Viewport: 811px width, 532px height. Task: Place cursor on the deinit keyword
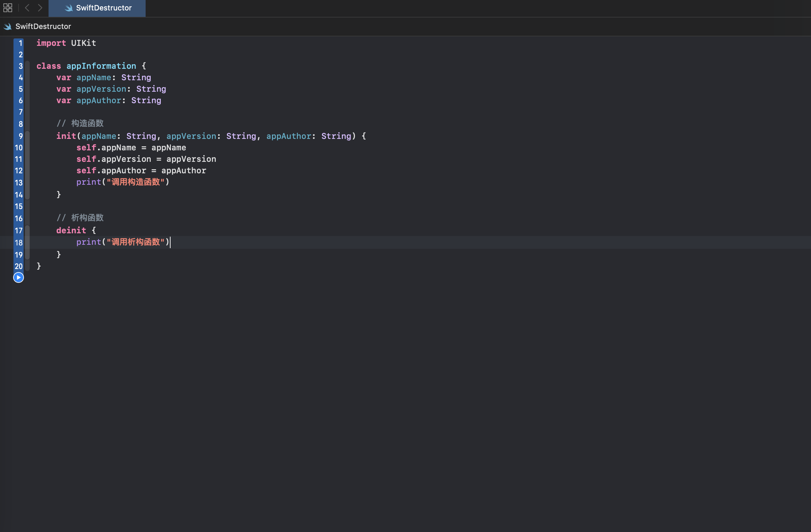(71, 231)
